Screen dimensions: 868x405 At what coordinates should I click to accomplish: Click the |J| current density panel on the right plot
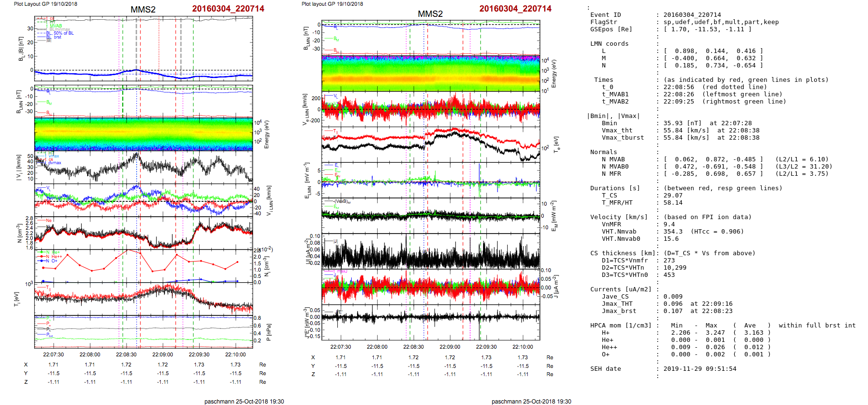430,251
